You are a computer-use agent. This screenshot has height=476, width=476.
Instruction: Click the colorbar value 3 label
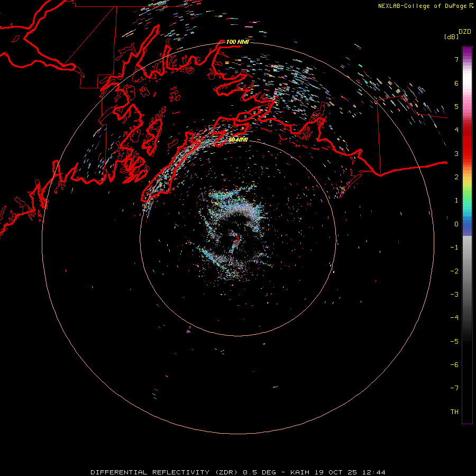click(456, 153)
